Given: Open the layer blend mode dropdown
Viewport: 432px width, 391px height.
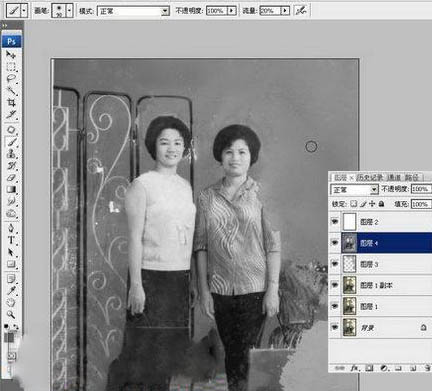Looking at the screenshot, I should (x=354, y=190).
